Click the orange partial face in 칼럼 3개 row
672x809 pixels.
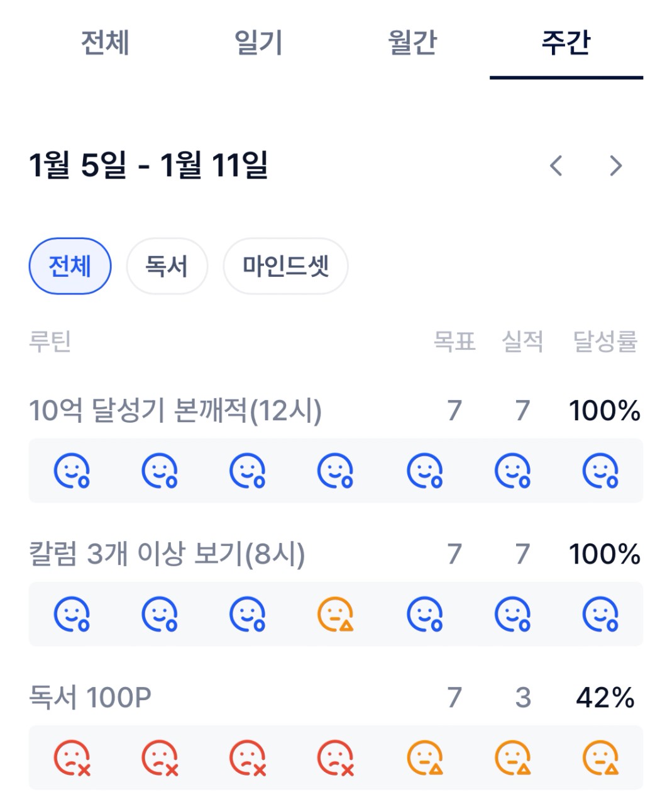335,614
